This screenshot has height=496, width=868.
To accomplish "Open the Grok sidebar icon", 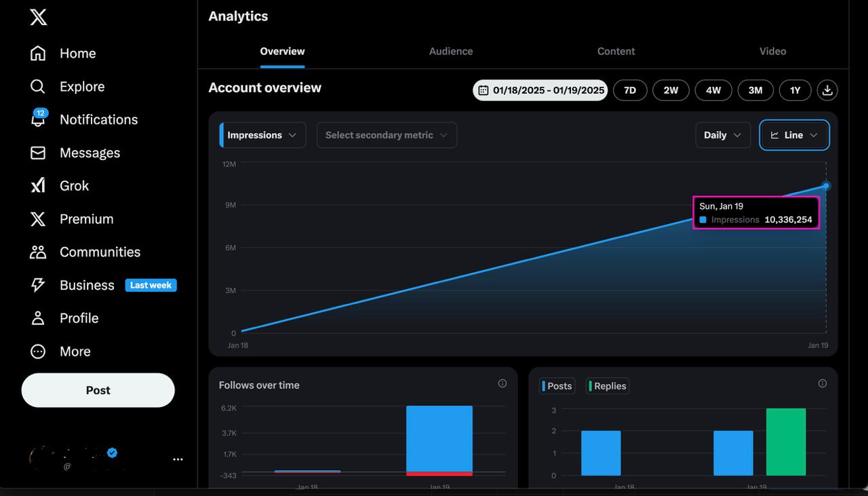I will (38, 185).
